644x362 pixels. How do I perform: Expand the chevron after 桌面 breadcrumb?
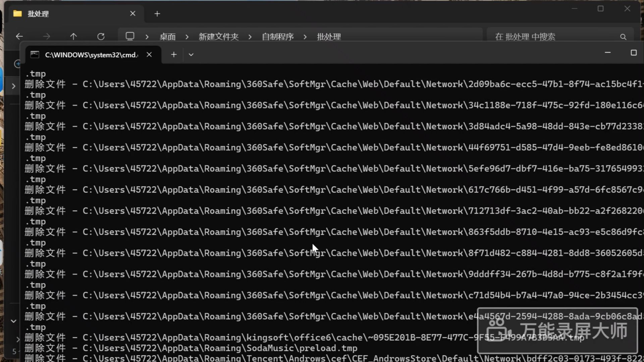click(187, 37)
